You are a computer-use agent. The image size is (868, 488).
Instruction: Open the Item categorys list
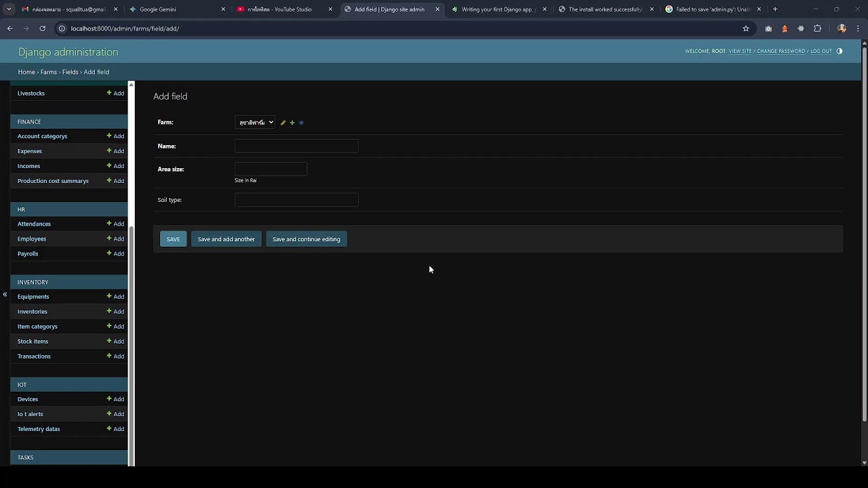coord(37,327)
